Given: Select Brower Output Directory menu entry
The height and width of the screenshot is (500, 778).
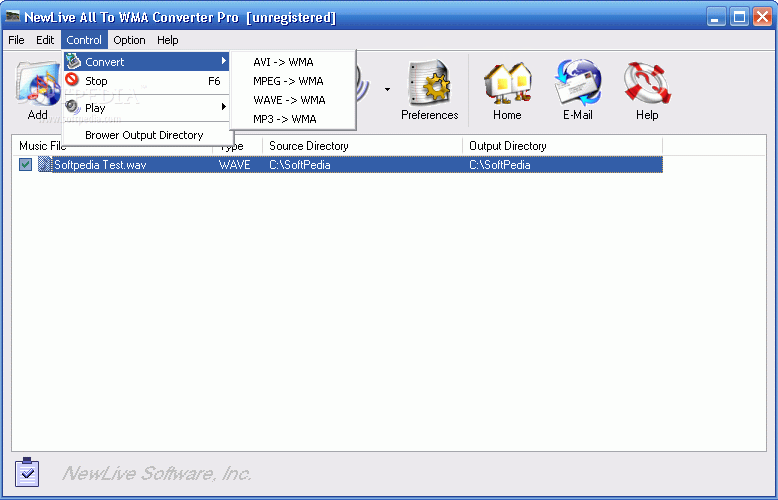Looking at the screenshot, I should pos(146,135).
